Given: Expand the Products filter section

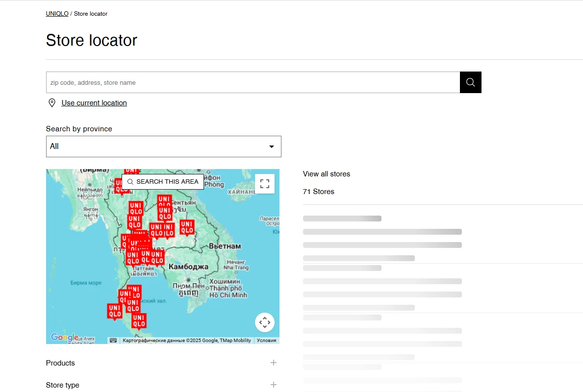Looking at the screenshot, I should pyautogui.click(x=60, y=363).
